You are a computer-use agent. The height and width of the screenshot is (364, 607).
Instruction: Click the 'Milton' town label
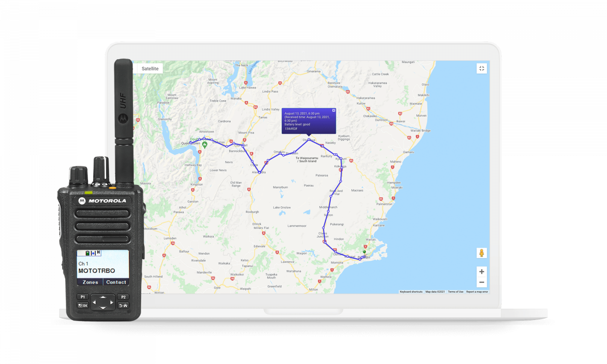[x=313, y=290]
